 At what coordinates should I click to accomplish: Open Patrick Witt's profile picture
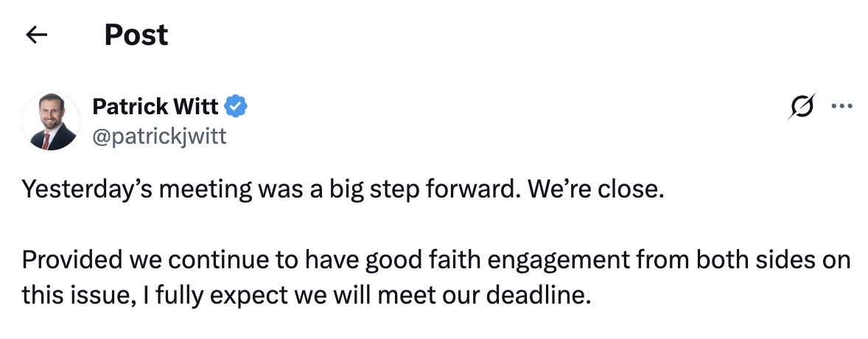pyautogui.click(x=51, y=121)
